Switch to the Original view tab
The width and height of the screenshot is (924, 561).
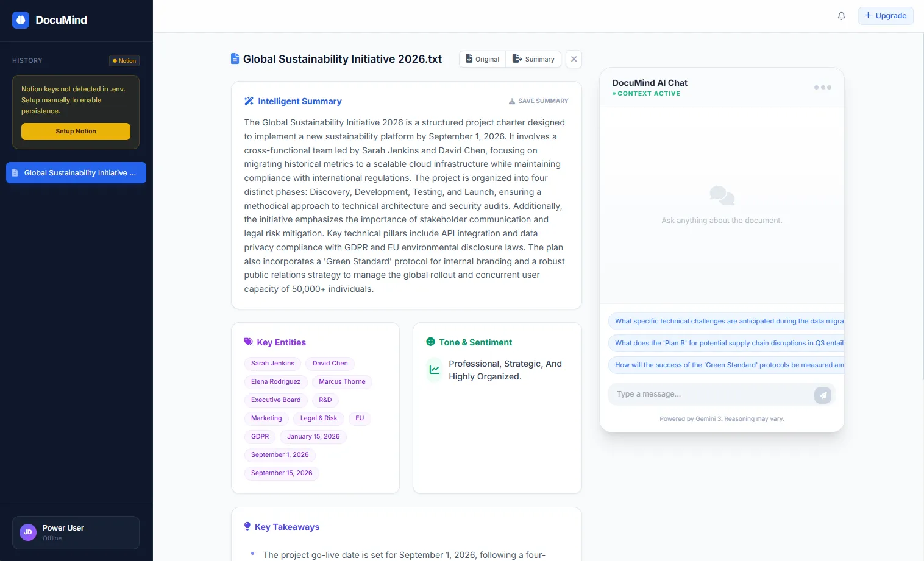482,58
